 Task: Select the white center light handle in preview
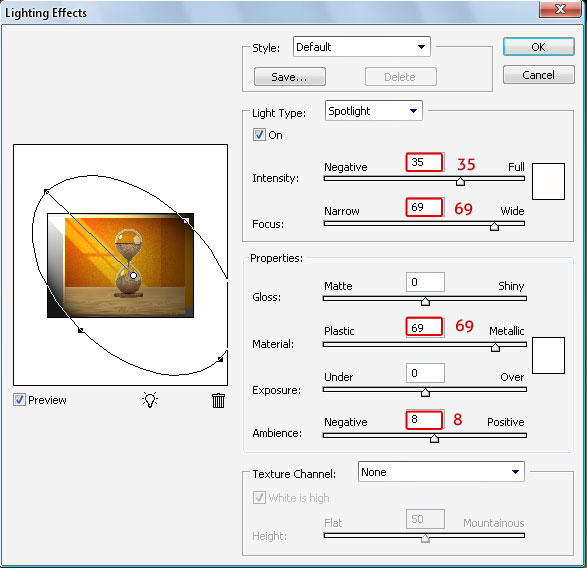pyautogui.click(x=133, y=276)
